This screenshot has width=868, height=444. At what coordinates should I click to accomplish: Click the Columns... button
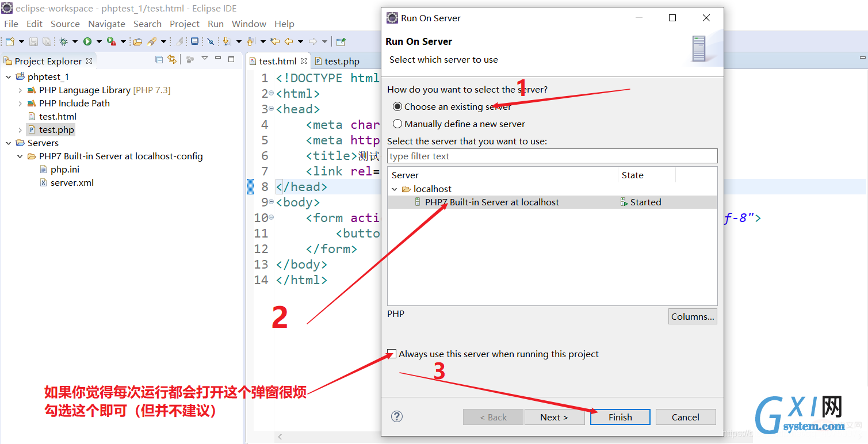coord(693,316)
